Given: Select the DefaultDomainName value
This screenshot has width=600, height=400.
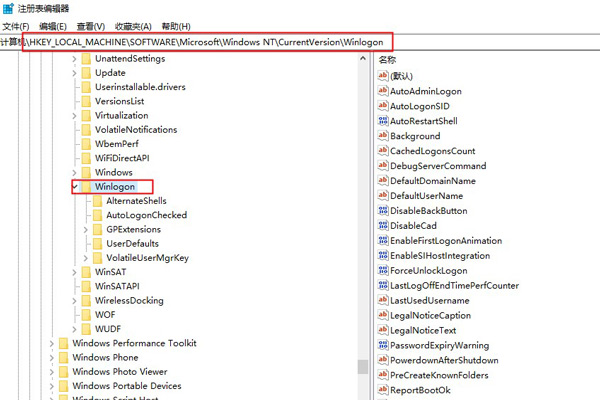Looking at the screenshot, I should [x=433, y=181].
